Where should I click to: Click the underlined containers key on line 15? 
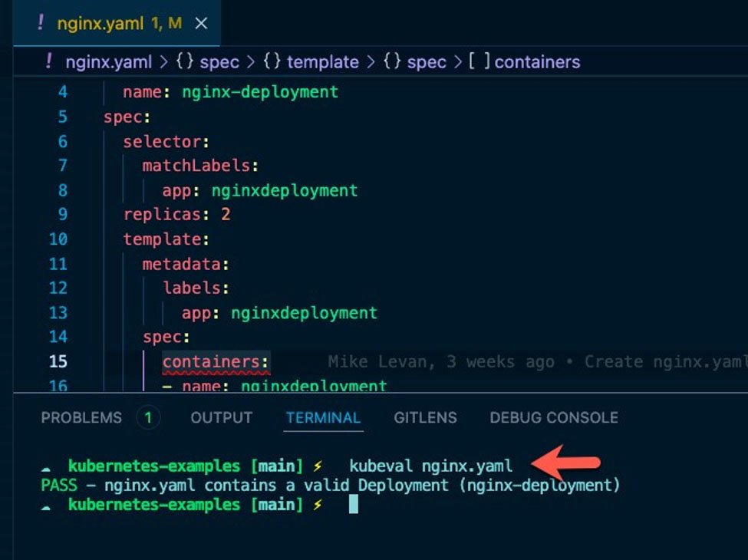point(215,362)
